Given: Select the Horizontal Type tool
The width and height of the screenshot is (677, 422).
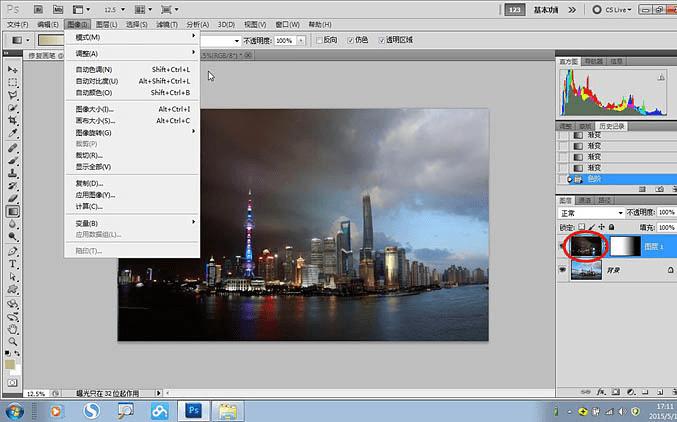Looking at the screenshot, I should (x=13, y=264).
